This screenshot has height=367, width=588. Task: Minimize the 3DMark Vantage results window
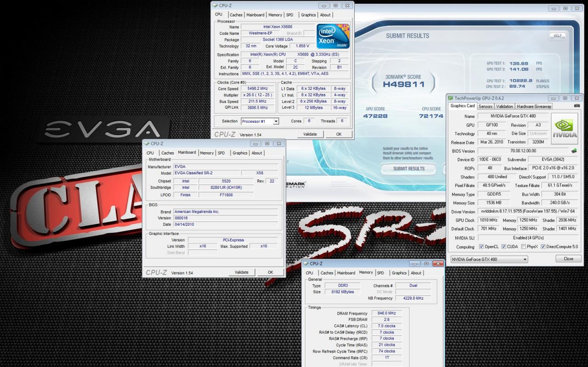click(554, 8)
